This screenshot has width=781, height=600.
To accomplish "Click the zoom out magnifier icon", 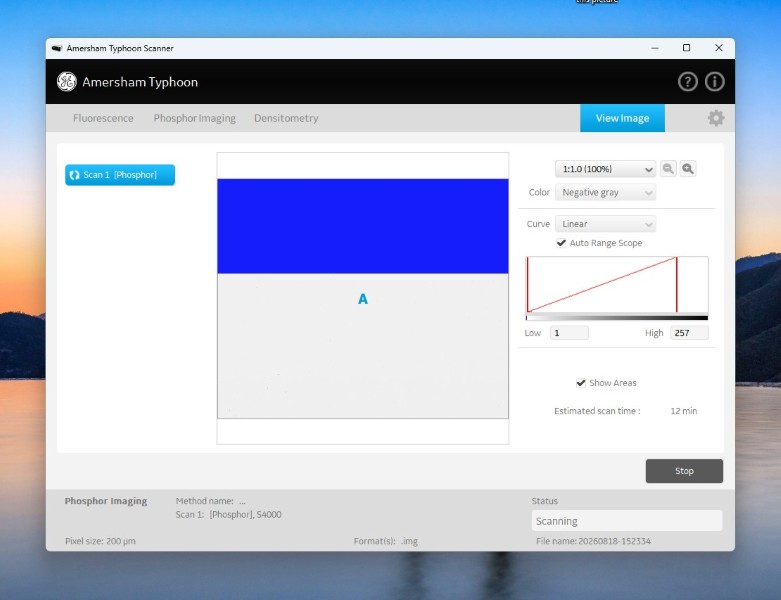I will point(668,169).
